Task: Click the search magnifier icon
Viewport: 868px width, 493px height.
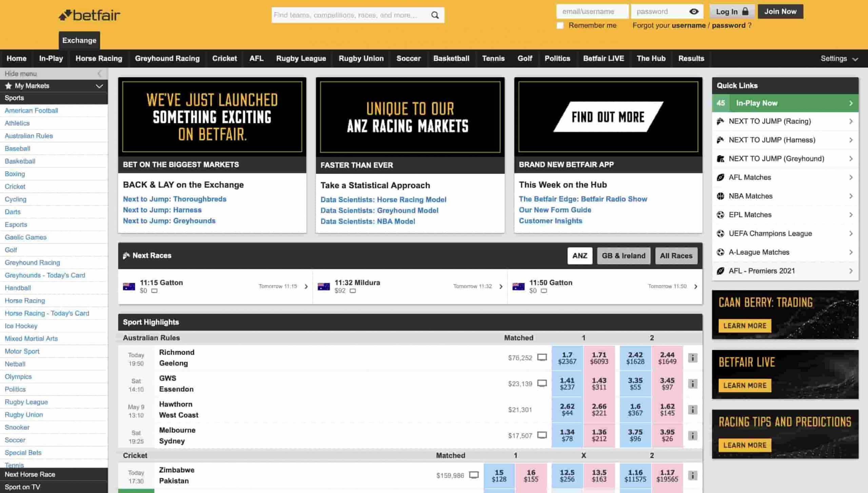Action: coord(435,15)
